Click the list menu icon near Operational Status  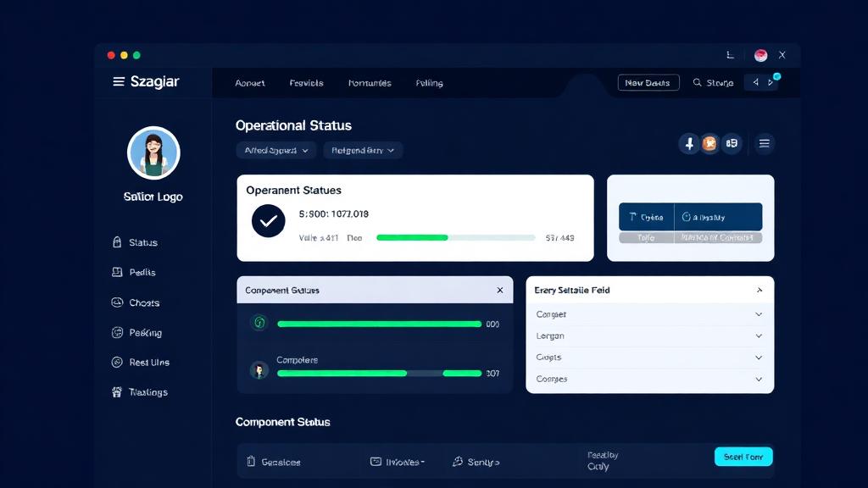[764, 144]
